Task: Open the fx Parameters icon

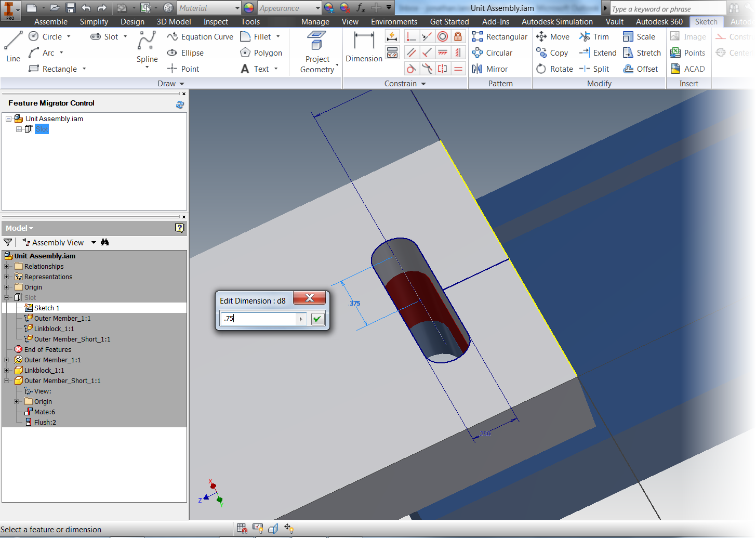Action: point(361,8)
